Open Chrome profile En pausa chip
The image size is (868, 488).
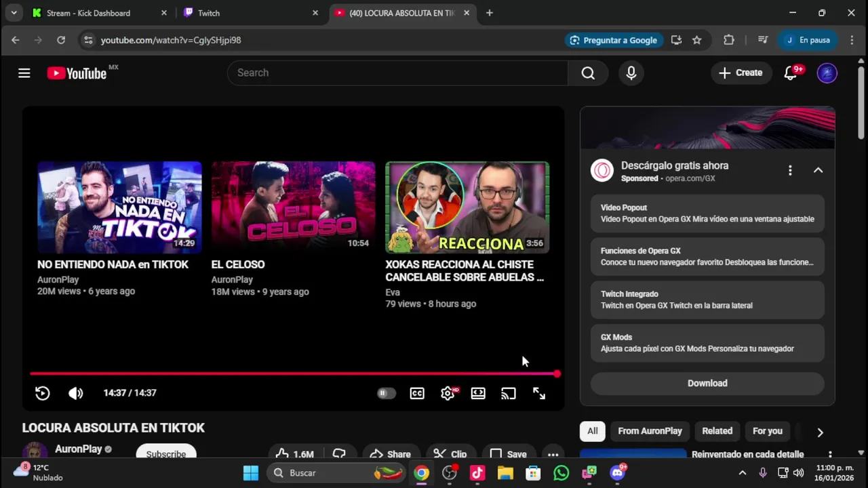click(x=808, y=40)
